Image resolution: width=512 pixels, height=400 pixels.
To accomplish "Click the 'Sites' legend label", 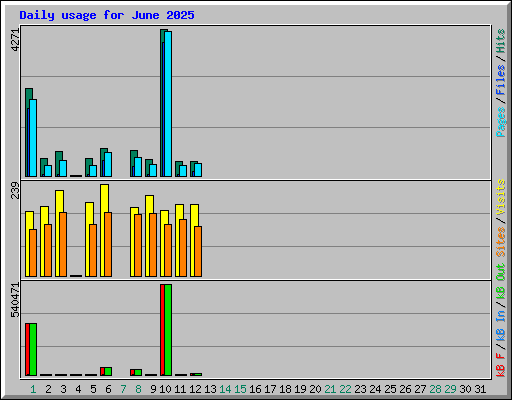I will tap(501, 241).
